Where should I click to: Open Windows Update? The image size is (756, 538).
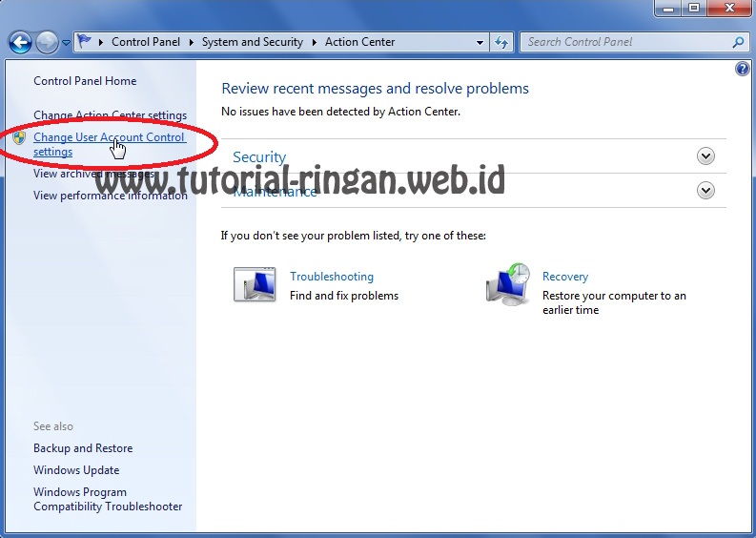(x=76, y=470)
